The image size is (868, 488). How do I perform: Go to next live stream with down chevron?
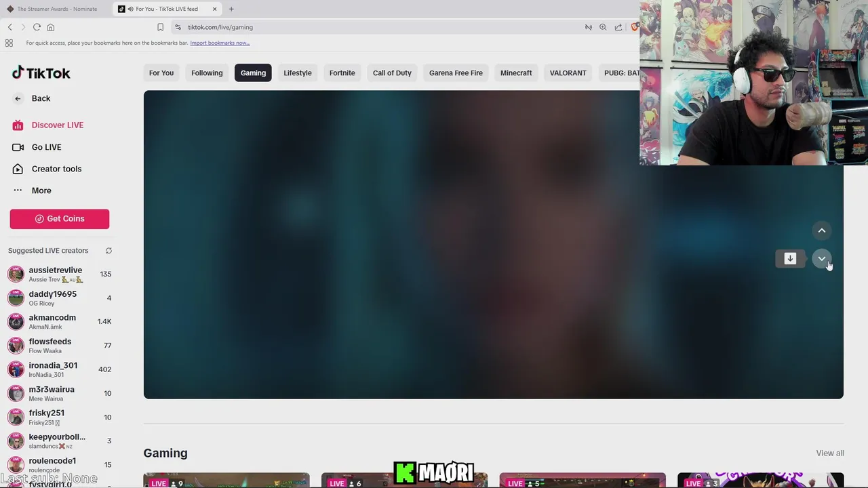click(821, 259)
